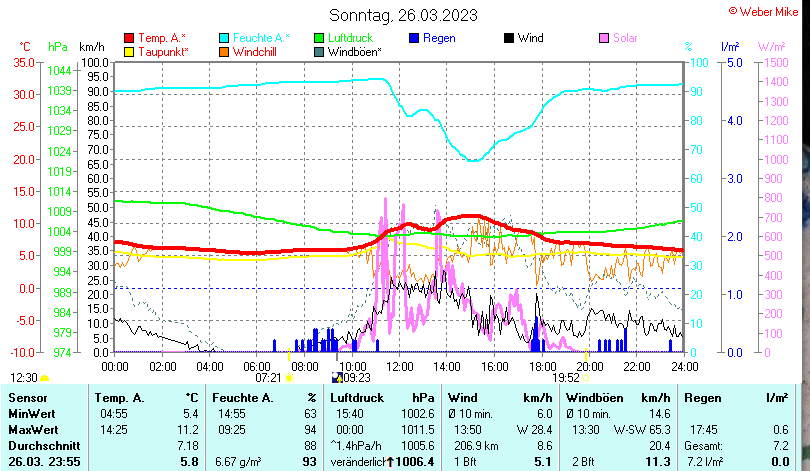
Task: Click the yellow Taupunkt legend swatch
Action: (129, 52)
